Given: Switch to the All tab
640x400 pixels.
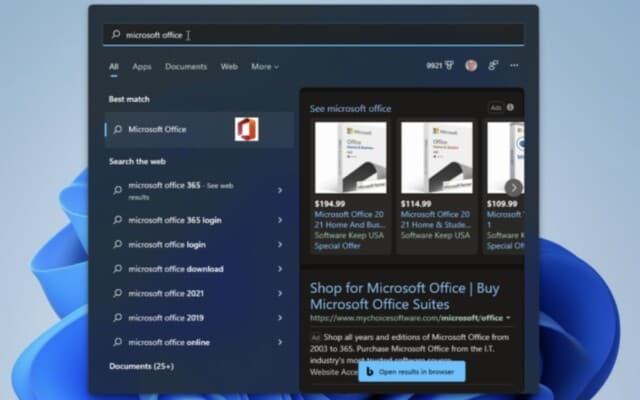Looking at the screenshot, I should coord(114,67).
